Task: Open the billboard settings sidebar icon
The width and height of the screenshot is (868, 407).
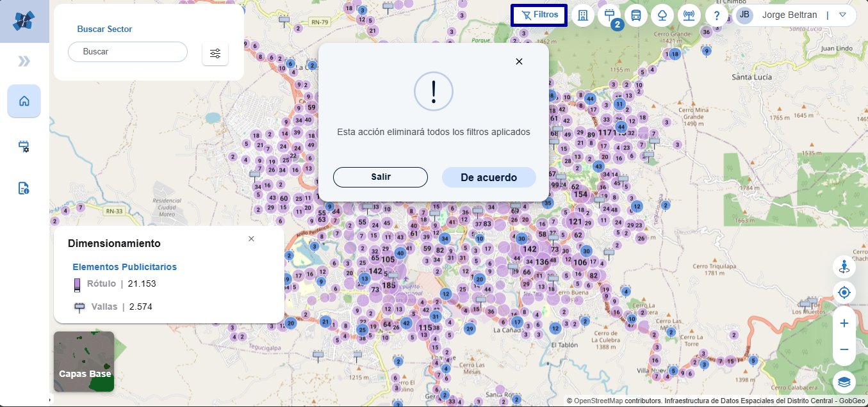Action: point(24,147)
